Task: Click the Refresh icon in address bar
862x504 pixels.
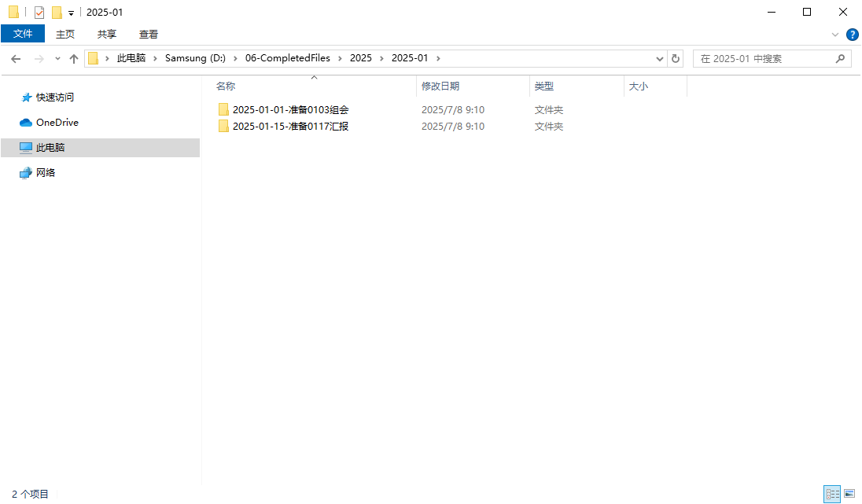Action: coord(676,57)
